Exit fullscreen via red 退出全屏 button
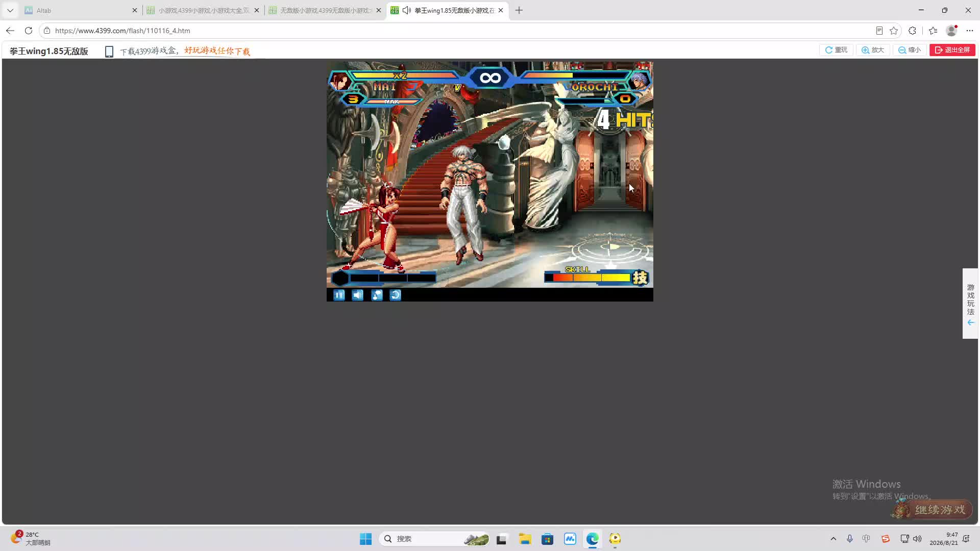This screenshot has height=551, width=980. (x=952, y=50)
